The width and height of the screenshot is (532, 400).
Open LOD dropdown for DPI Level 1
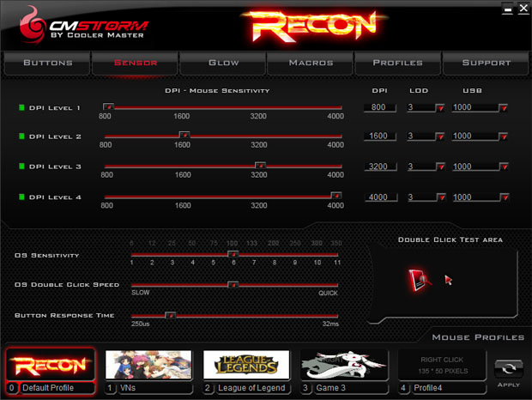coord(440,108)
